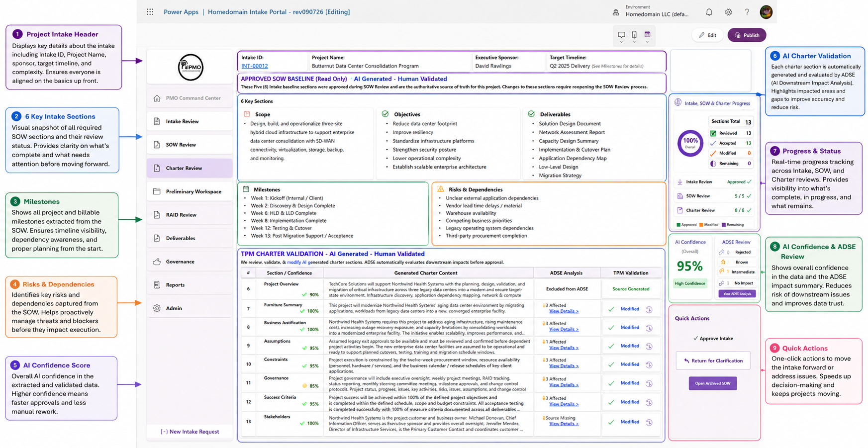Click the folder icon beside Preliminary Workspace
This screenshot has width=868, height=448.
157,191
